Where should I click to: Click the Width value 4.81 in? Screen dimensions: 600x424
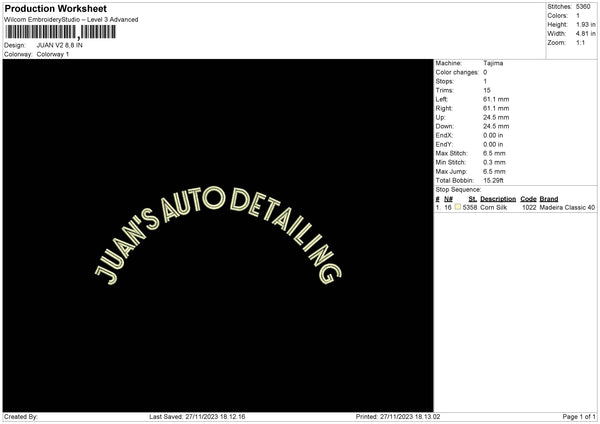(586, 34)
